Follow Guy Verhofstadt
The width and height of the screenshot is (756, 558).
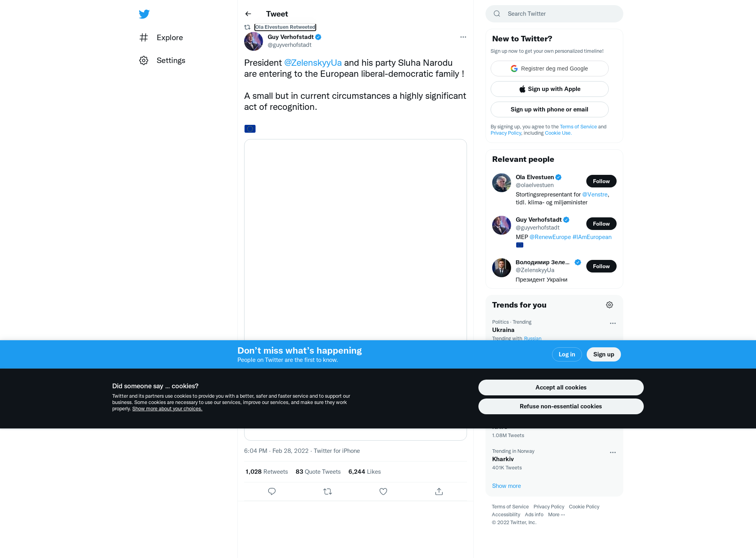click(x=601, y=224)
